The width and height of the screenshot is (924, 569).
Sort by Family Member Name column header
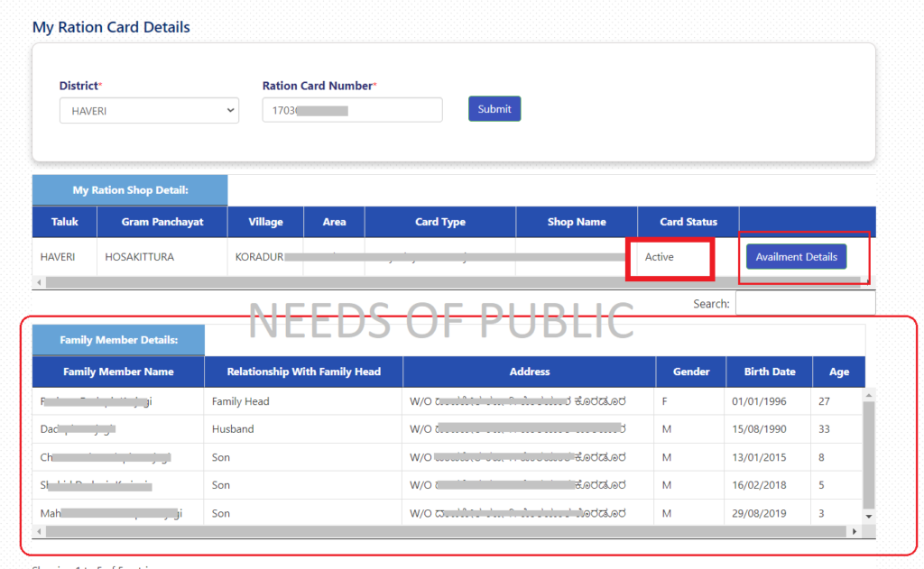tap(118, 372)
